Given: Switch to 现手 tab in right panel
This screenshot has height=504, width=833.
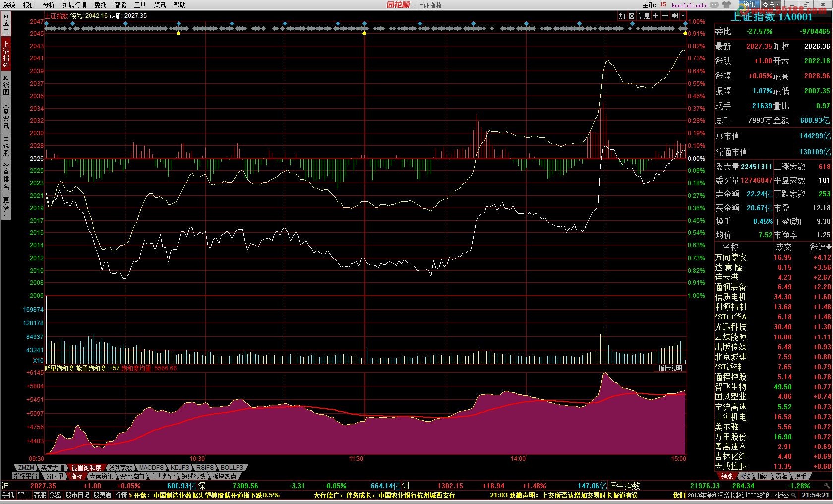Looking at the screenshot, I should coord(800,476).
